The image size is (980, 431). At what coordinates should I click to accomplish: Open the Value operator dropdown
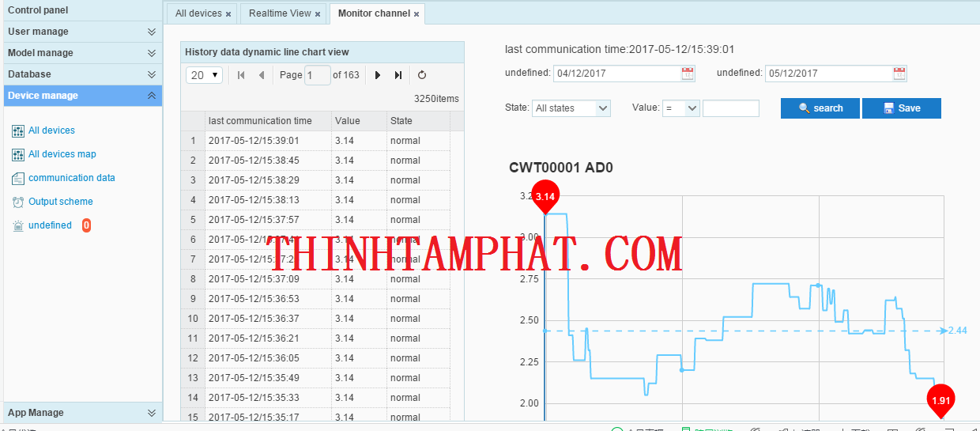pyautogui.click(x=680, y=108)
